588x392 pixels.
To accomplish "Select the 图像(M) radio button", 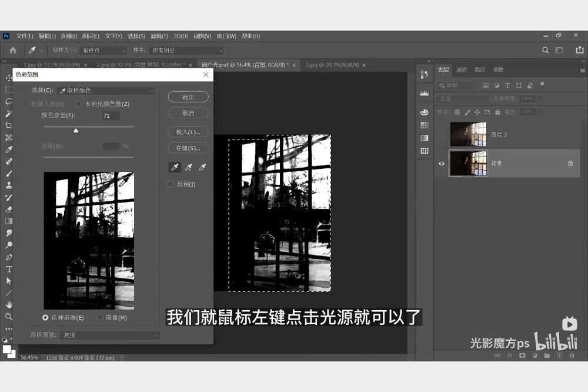I will point(100,318).
